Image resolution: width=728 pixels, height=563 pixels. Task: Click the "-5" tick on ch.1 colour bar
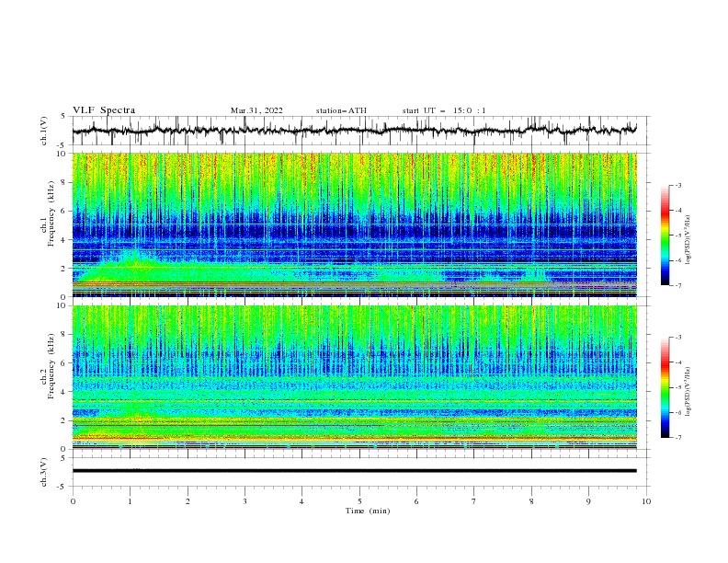point(678,236)
